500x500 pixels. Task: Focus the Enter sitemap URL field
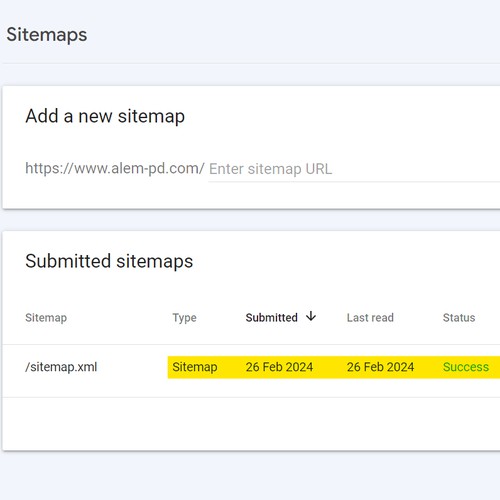point(354,169)
